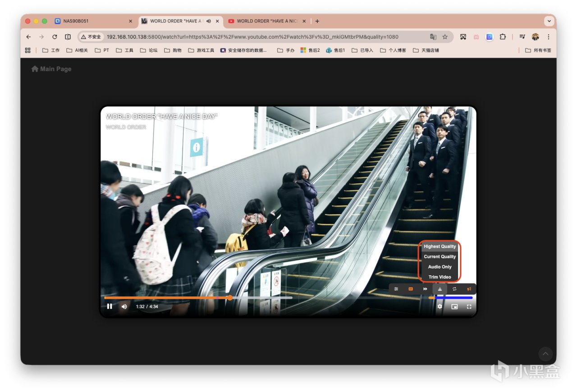This screenshot has width=577, height=392.
Task: Choose Current Quality download option
Action: pyautogui.click(x=440, y=257)
